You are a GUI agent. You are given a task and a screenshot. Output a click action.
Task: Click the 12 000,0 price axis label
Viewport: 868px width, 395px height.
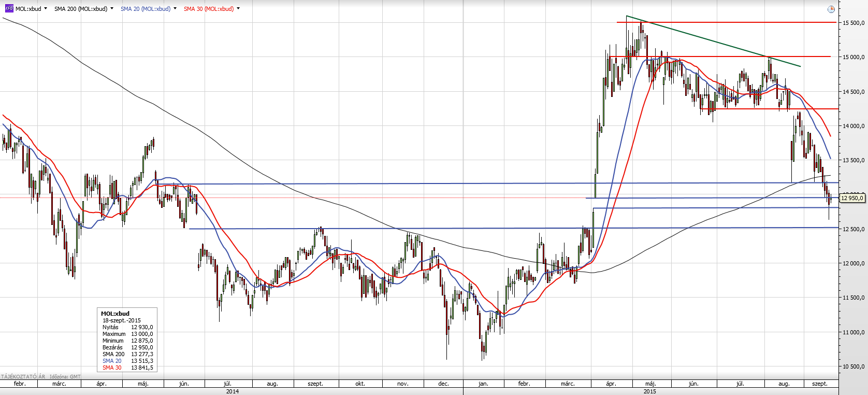coord(854,263)
